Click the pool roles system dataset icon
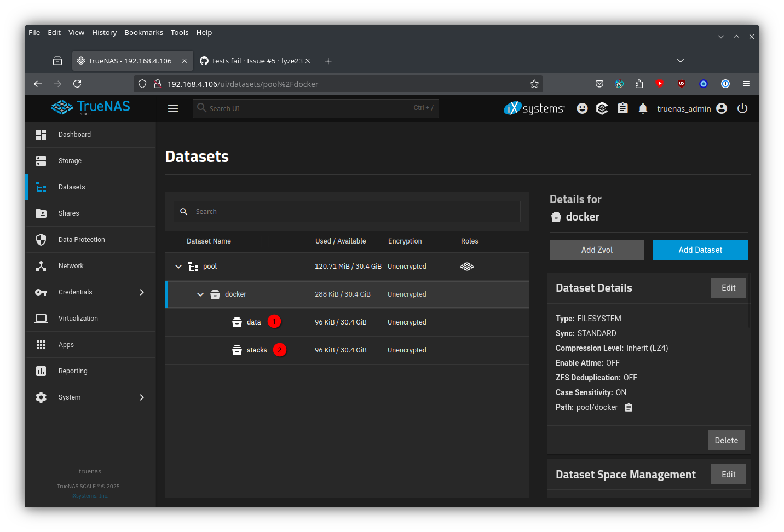This screenshot has height=532, width=784. [x=467, y=267]
